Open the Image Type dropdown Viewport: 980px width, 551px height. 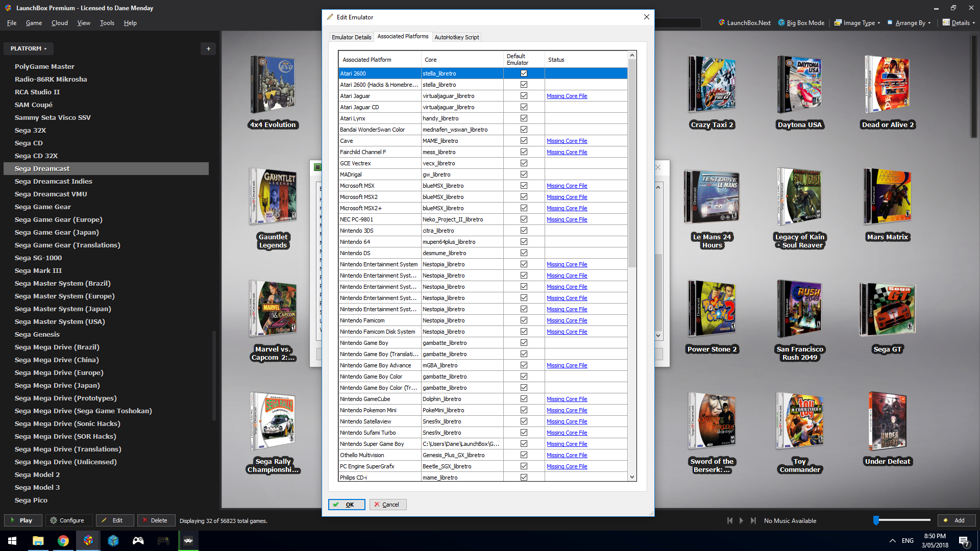[857, 22]
